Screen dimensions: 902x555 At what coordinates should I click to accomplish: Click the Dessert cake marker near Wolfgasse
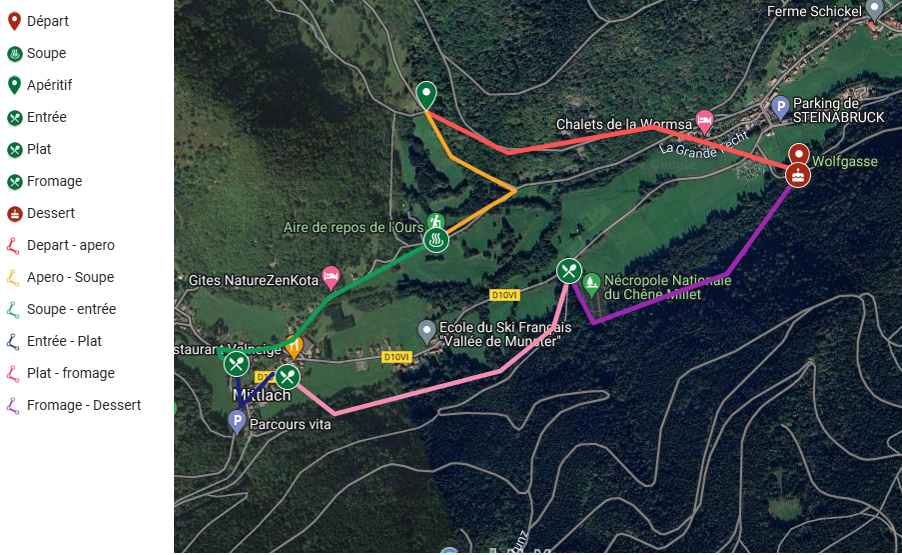tap(798, 175)
